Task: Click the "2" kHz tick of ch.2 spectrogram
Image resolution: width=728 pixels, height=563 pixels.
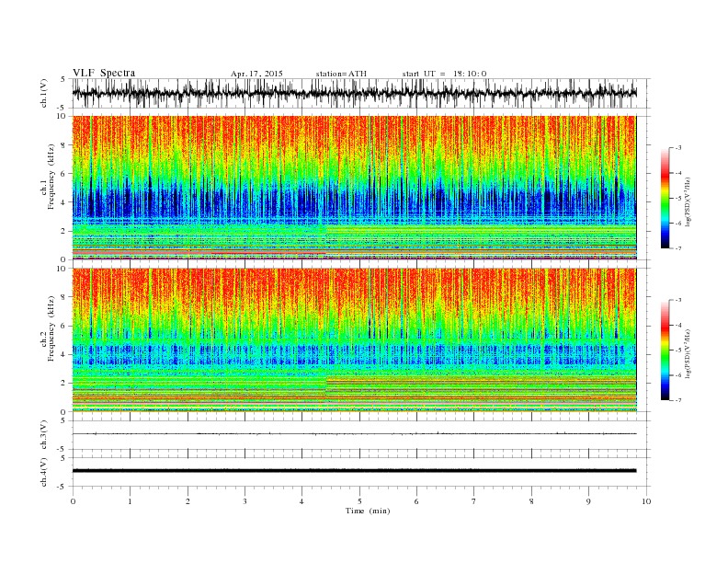Action: 64,384
